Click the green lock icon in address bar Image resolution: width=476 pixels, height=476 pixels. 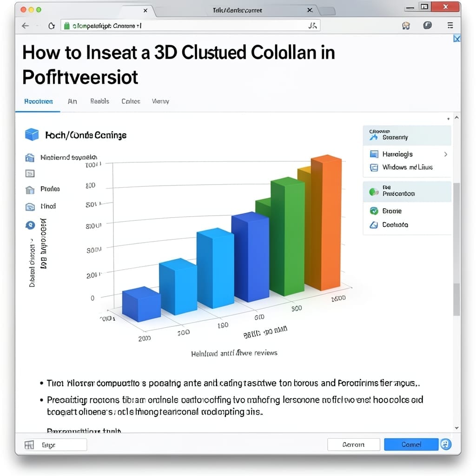(67, 26)
